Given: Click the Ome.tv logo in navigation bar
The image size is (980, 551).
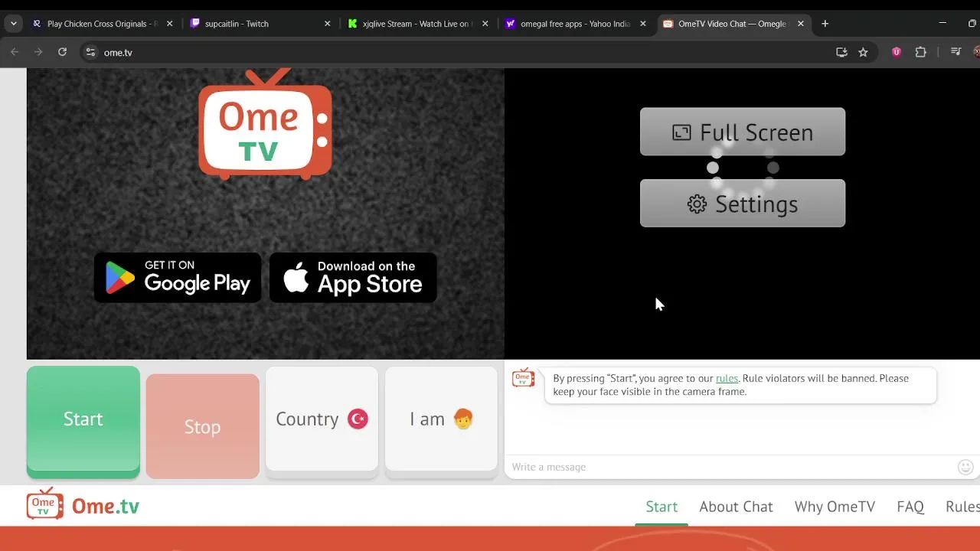Looking at the screenshot, I should point(83,505).
